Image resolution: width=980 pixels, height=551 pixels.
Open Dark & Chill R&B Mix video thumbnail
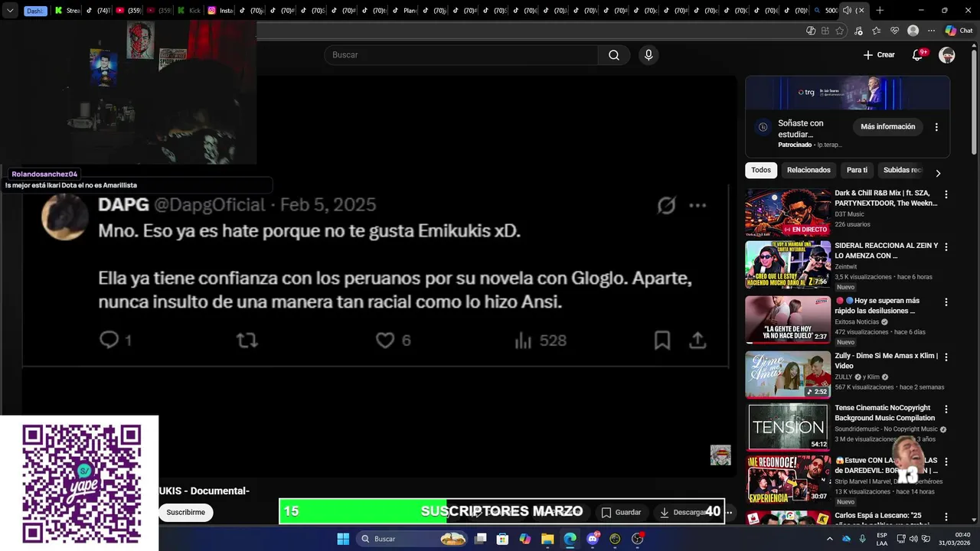point(788,213)
